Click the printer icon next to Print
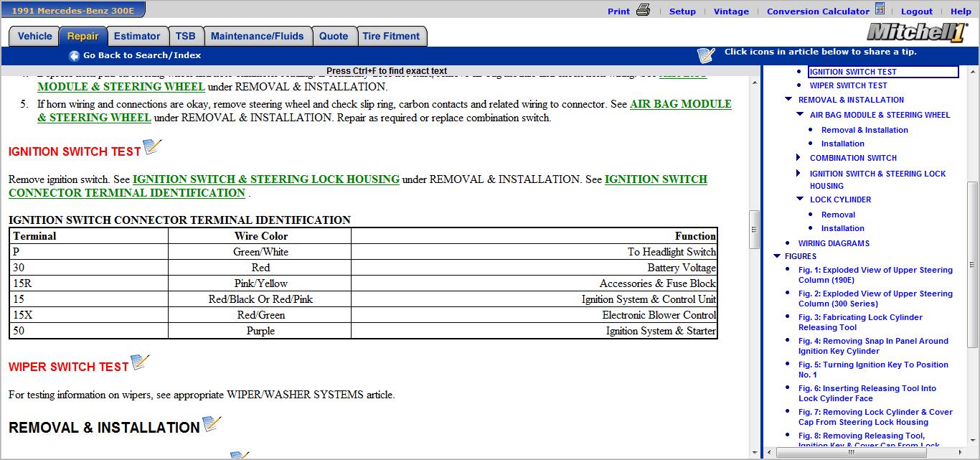Screen dimensions: 980x460 coord(643,10)
